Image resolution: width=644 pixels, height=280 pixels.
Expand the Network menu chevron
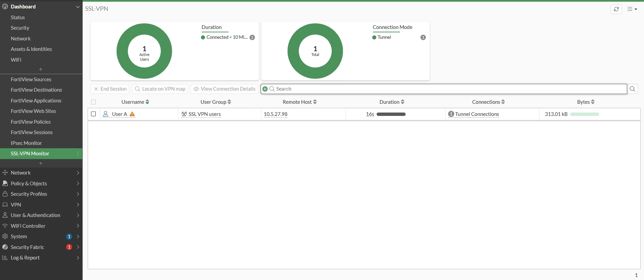click(x=78, y=173)
